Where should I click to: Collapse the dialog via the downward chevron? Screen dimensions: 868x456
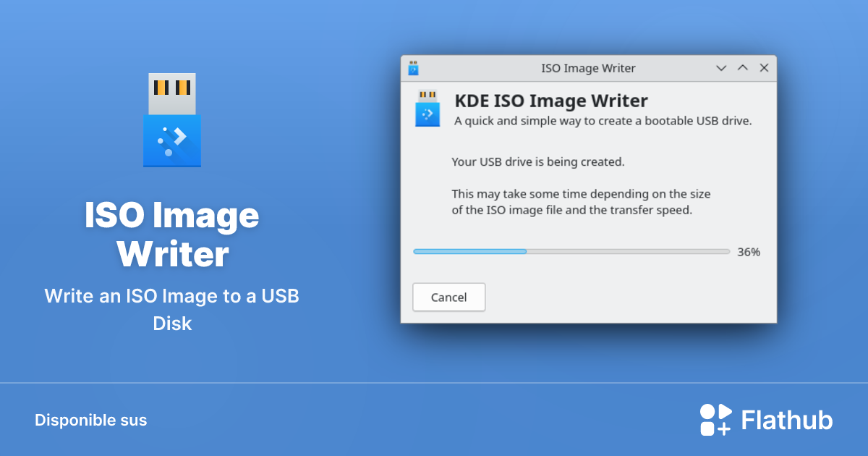pyautogui.click(x=721, y=67)
